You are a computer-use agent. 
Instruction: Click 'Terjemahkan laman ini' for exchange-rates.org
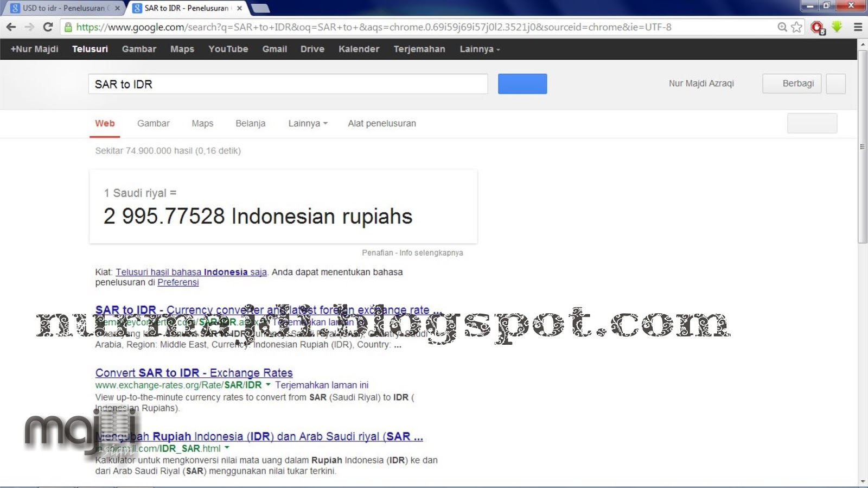322,385
